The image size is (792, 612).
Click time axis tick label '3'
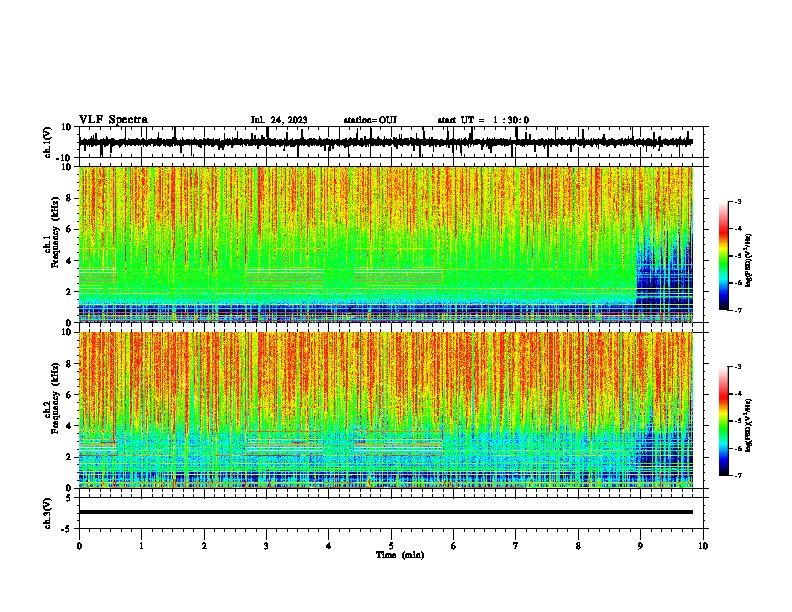266,546
